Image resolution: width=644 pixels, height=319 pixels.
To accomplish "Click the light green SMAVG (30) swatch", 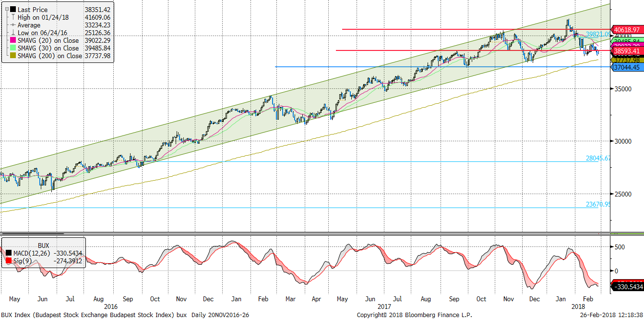I will pyautogui.click(x=12, y=48).
